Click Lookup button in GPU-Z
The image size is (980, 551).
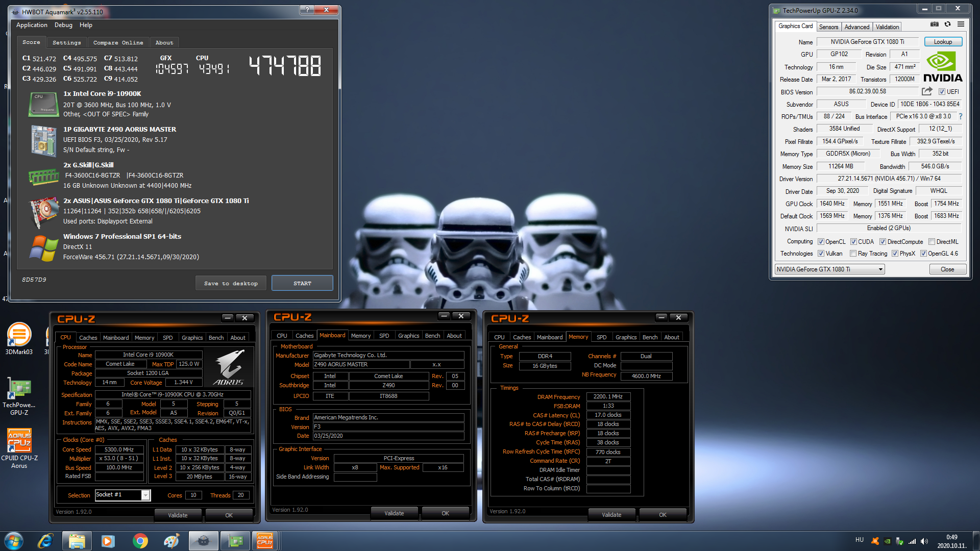tap(943, 42)
